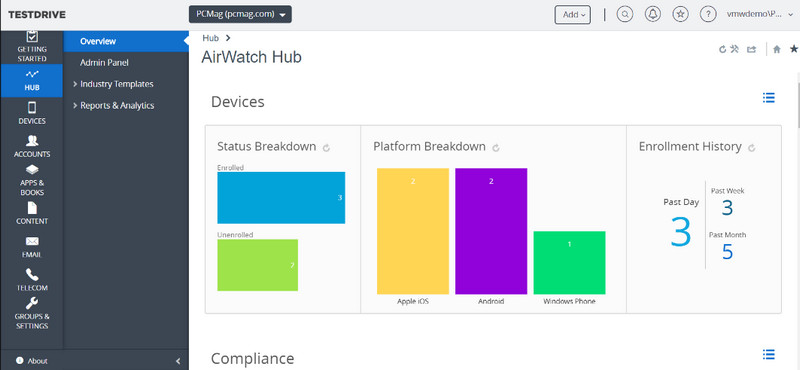Click the Devices section heading

pyautogui.click(x=238, y=102)
